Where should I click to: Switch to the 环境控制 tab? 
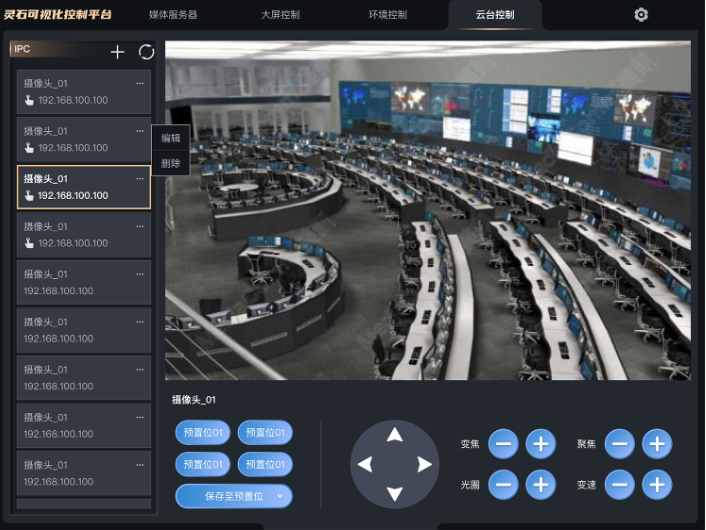coord(387,15)
